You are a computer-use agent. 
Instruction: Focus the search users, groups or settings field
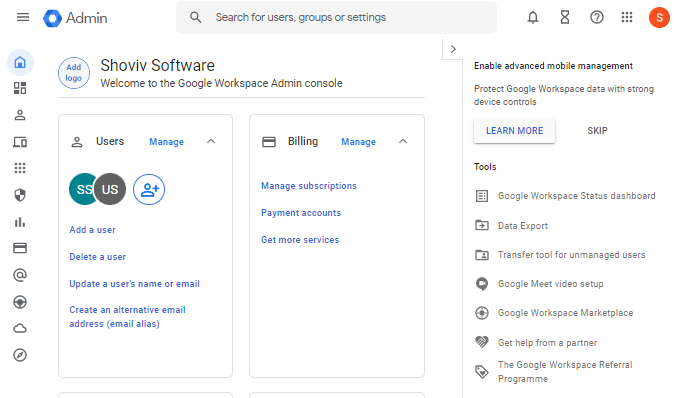(x=336, y=17)
